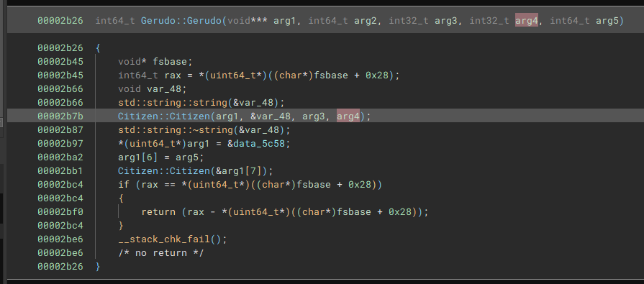Click std::string::~string destructor call

pyautogui.click(x=176, y=130)
